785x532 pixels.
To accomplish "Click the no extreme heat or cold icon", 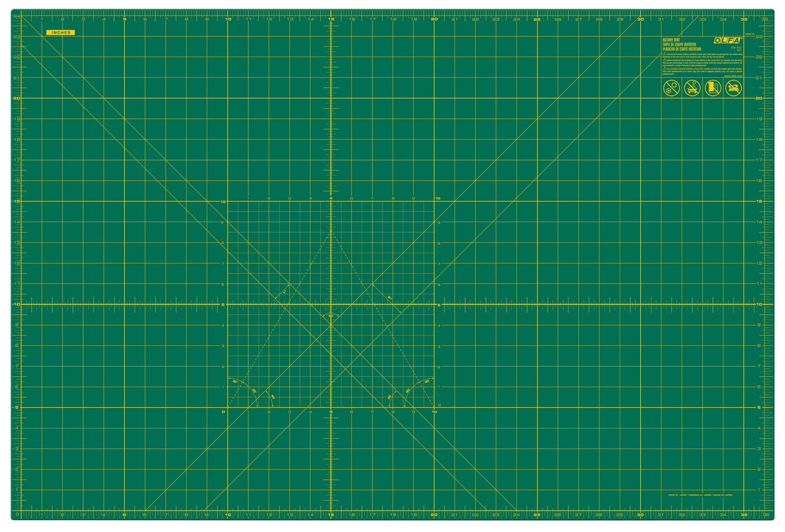I will 672,88.
